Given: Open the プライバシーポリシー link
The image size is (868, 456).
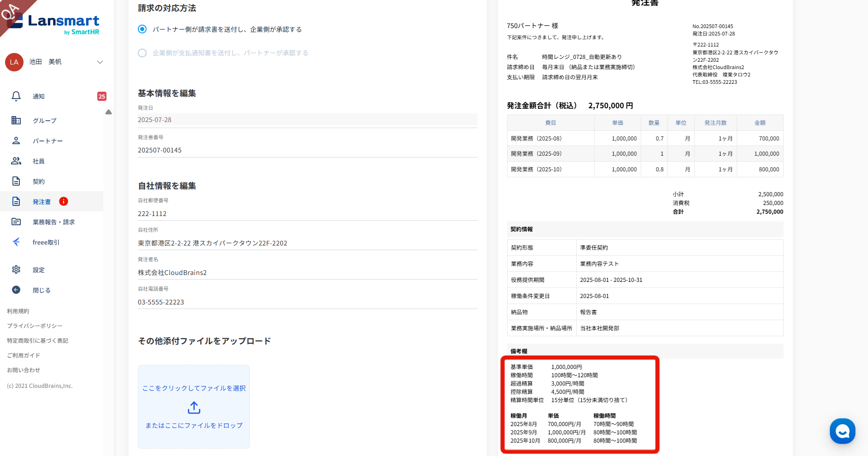Looking at the screenshot, I should 35,326.
